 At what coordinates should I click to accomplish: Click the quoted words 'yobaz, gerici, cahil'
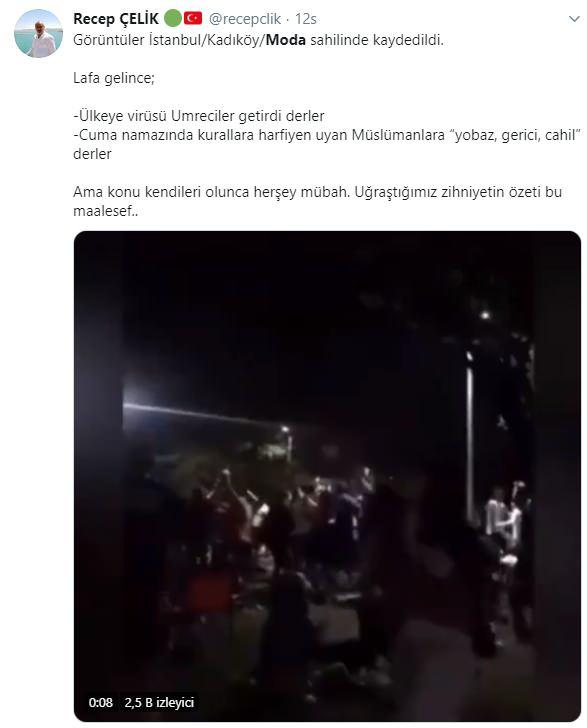pyautogui.click(x=515, y=135)
